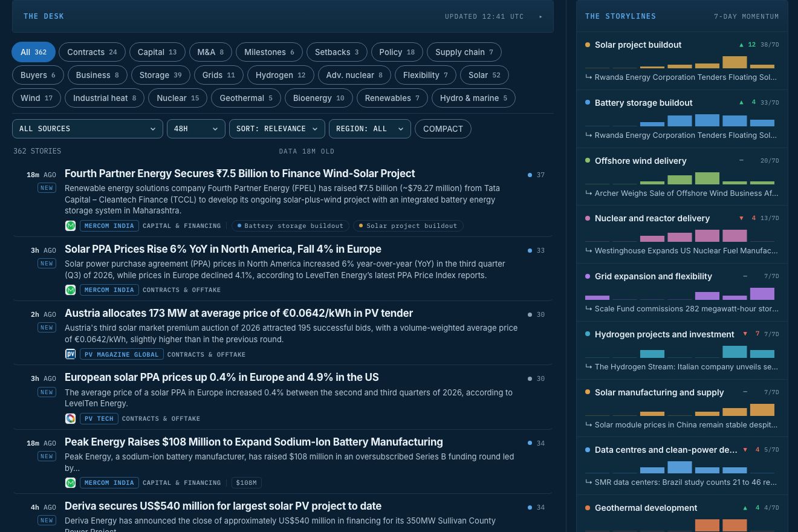Click the Mercom India logo under the Solar PPA Prices story

pos(71,290)
